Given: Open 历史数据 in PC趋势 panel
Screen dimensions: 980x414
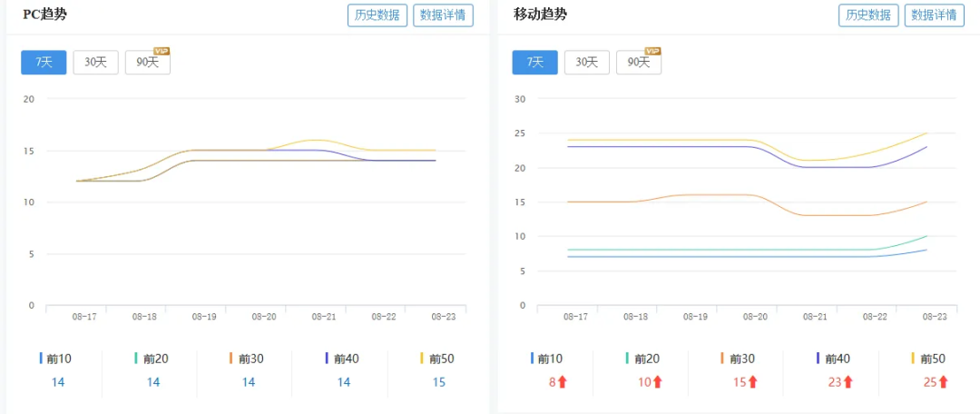Looking at the screenshot, I should pyautogui.click(x=377, y=15).
